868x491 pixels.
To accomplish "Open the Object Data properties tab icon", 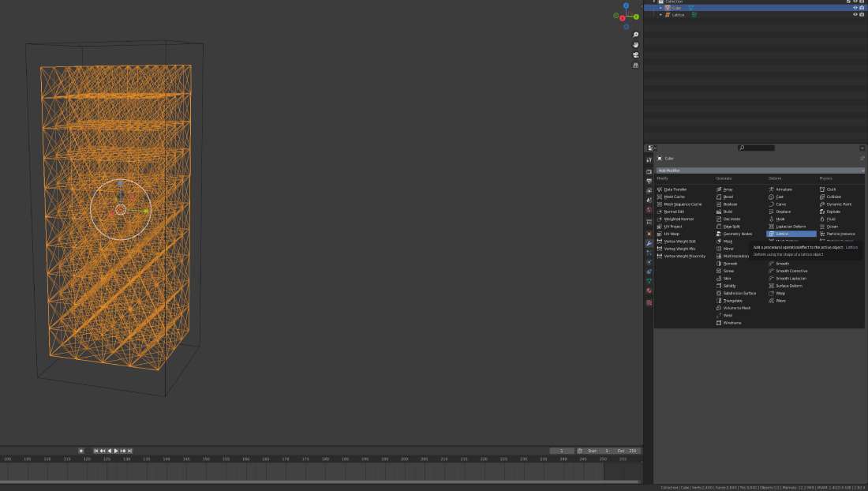I will point(649,281).
